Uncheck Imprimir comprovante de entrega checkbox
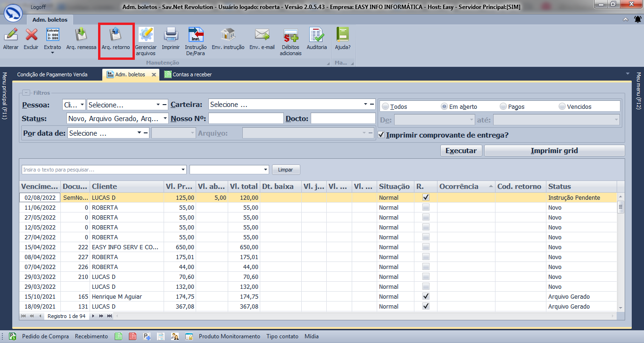Image resolution: width=644 pixels, height=343 pixels. point(382,135)
